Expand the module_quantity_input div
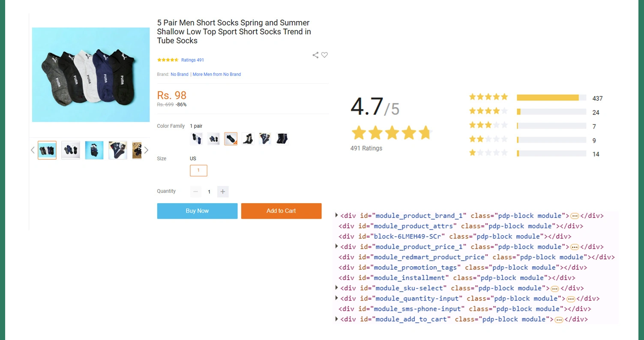Image resolution: width=644 pixels, height=340 pixels. coord(336,298)
